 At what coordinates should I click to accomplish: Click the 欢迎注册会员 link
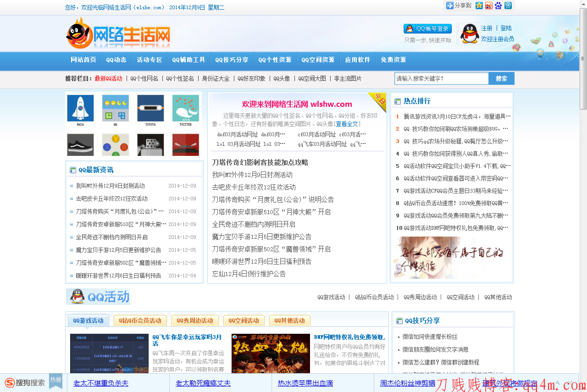498,39
